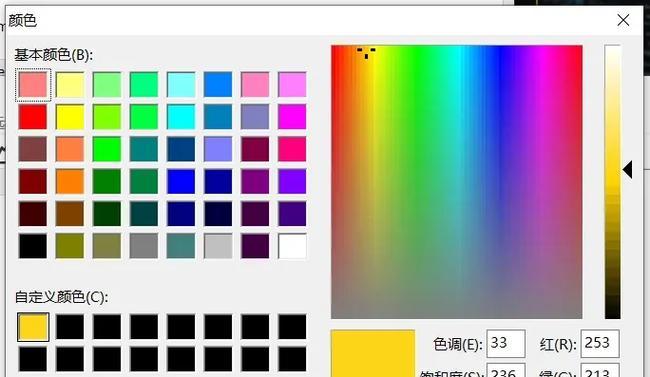Choose the white basic color swatch
Screen dimensions: 650x377
[x=292, y=246]
